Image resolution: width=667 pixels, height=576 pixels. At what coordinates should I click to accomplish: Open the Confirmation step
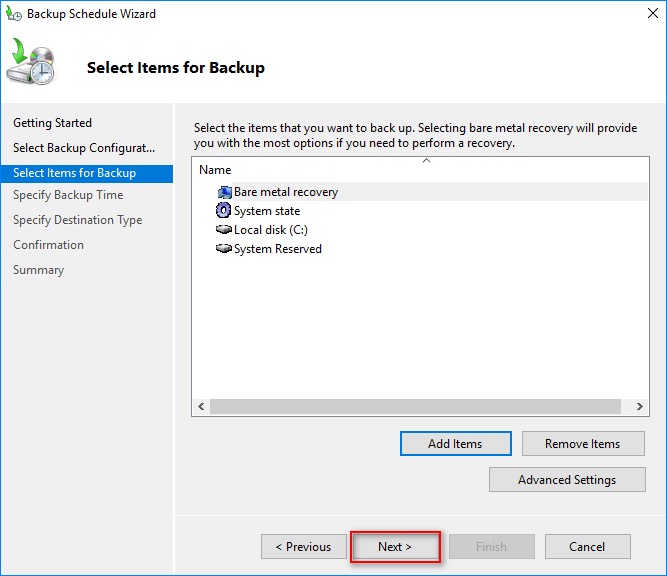pyautogui.click(x=48, y=245)
